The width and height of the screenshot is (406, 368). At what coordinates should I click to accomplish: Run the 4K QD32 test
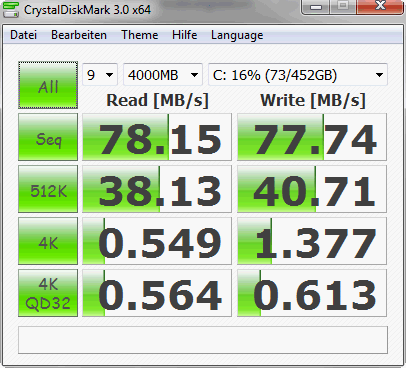[48, 293]
